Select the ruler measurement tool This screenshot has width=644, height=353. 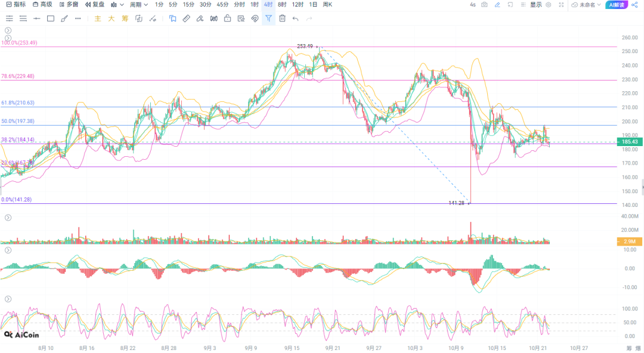click(185, 18)
